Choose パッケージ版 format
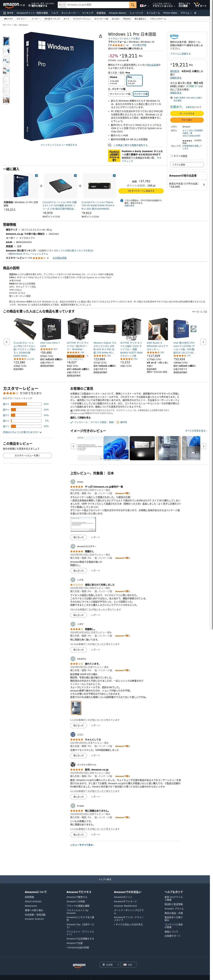The height and width of the screenshot is (980, 213). pyautogui.click(x=141, y=94)
